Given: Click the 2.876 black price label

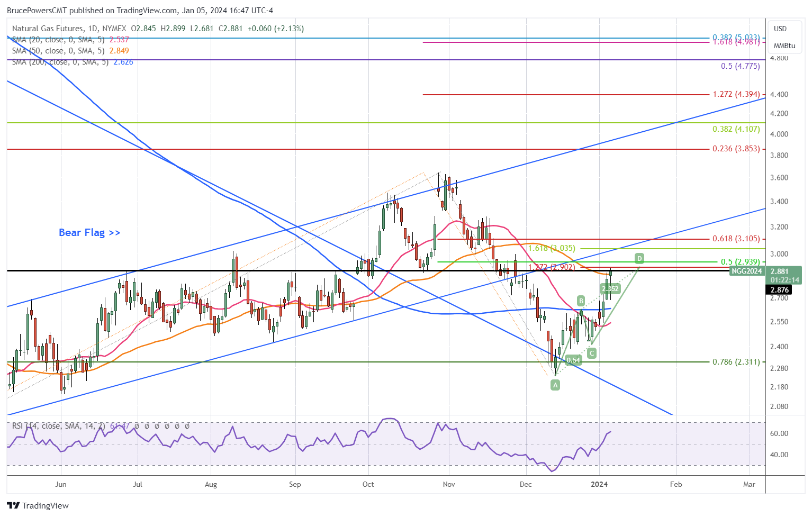Looking at the screenshot, I should (x=780, y=289).
